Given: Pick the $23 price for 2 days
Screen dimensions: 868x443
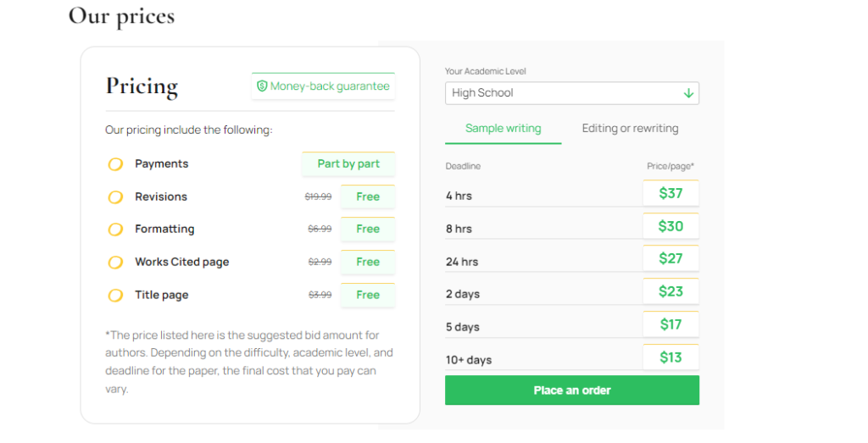Looking at the screenshot, I should coord(670,291).
